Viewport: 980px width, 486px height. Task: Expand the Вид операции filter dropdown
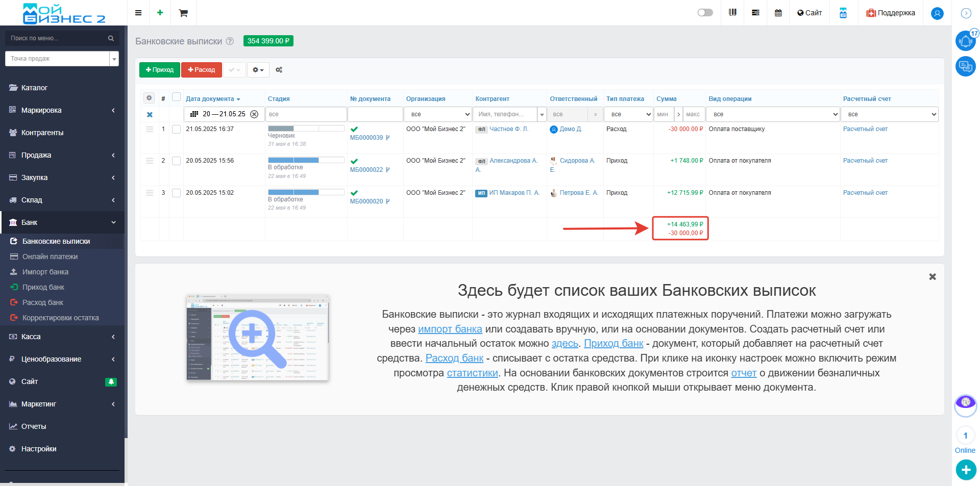[773, 114]
